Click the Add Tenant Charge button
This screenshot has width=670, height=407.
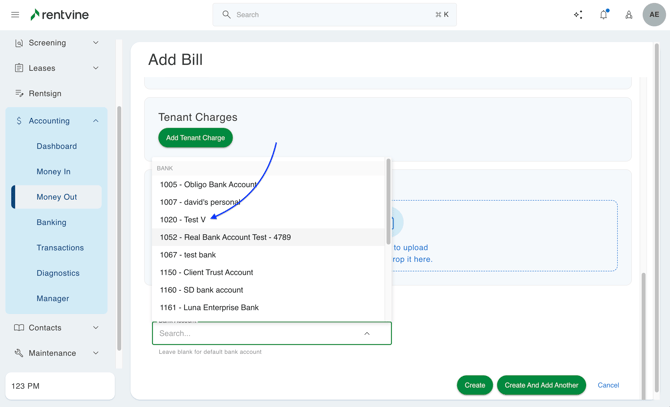tap(195, 138)
